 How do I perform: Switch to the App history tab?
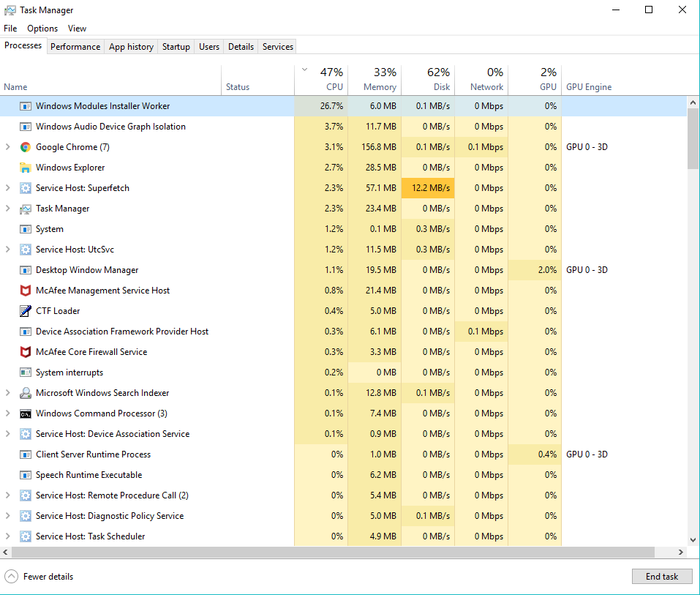tap(131, 47)
